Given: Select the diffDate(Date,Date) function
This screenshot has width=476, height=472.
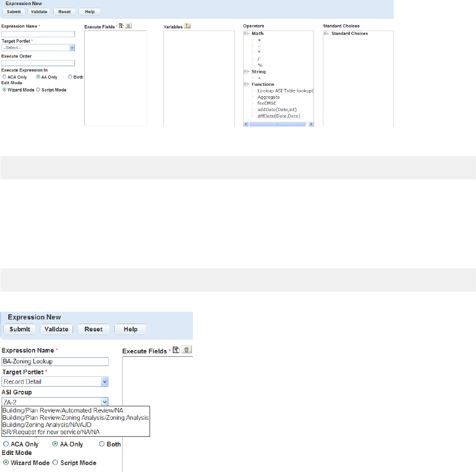Looking at the screenshot, I should 279,116.
